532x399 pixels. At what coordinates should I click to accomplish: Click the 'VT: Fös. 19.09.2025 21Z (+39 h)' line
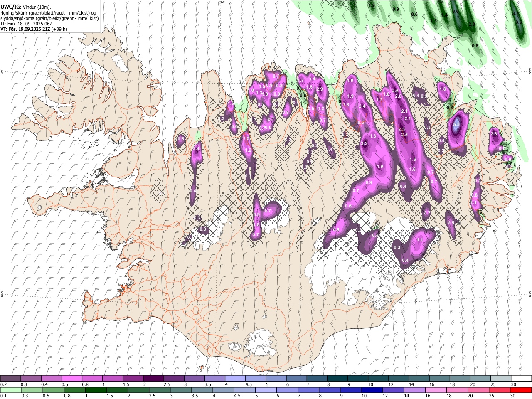[x=34, y=29]
